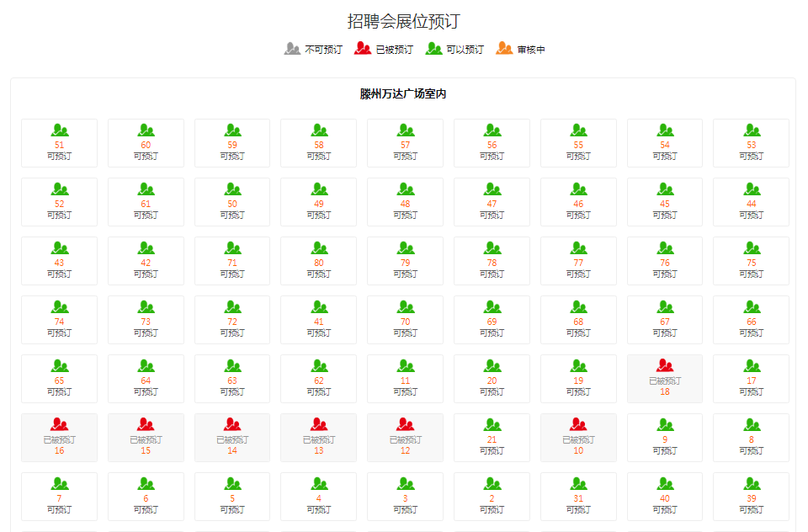Click the green icon of booth 51
Viewport: 808px width, 532px height.
(x=60, y=130)
